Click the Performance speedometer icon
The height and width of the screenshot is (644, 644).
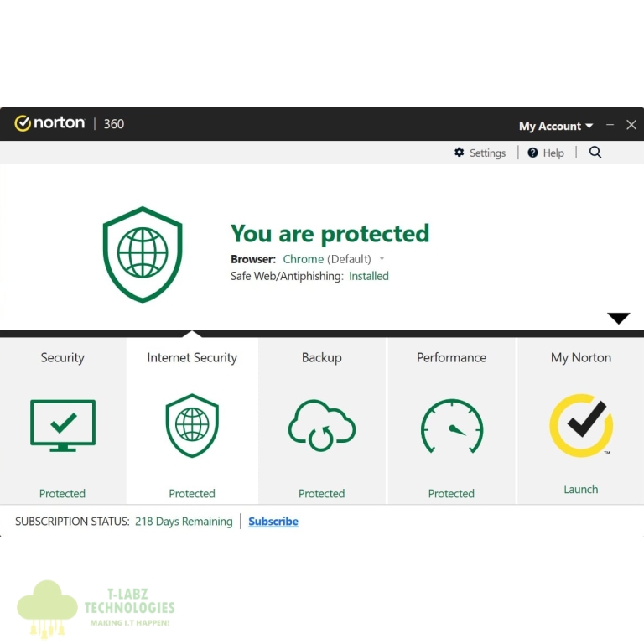tap(452, 426)
